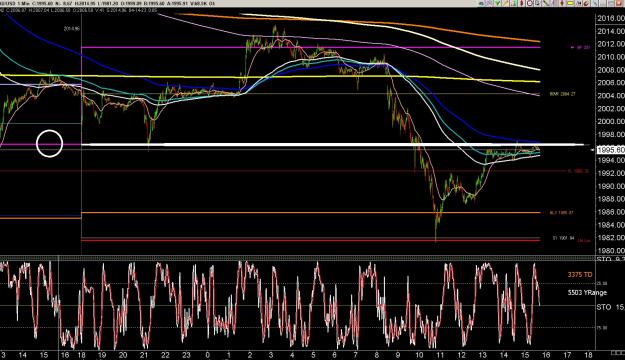Click the 2002.00 price axis label
The width and height of the screenshot is (625, 360).
[610, 108]
